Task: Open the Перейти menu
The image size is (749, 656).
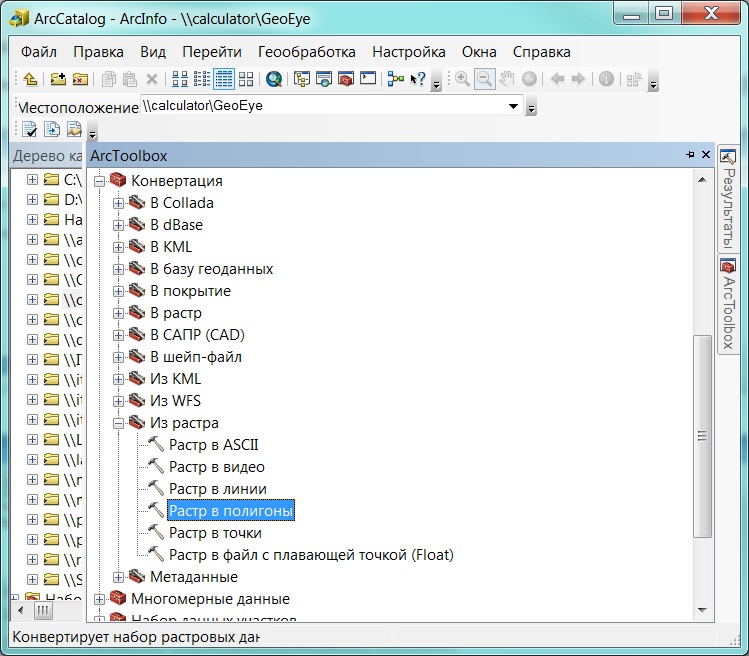Action: (x=212, y=52)
